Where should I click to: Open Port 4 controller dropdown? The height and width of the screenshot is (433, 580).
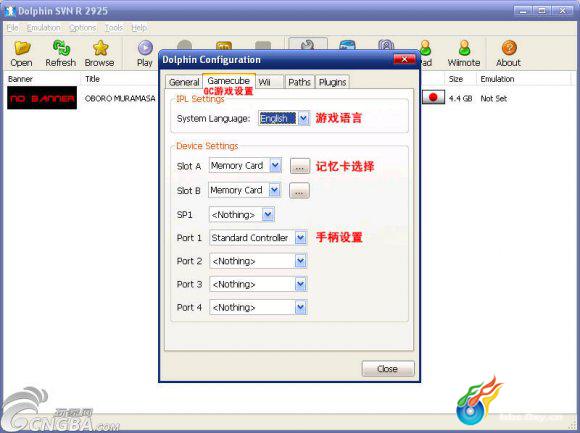(x=301, y=307)
